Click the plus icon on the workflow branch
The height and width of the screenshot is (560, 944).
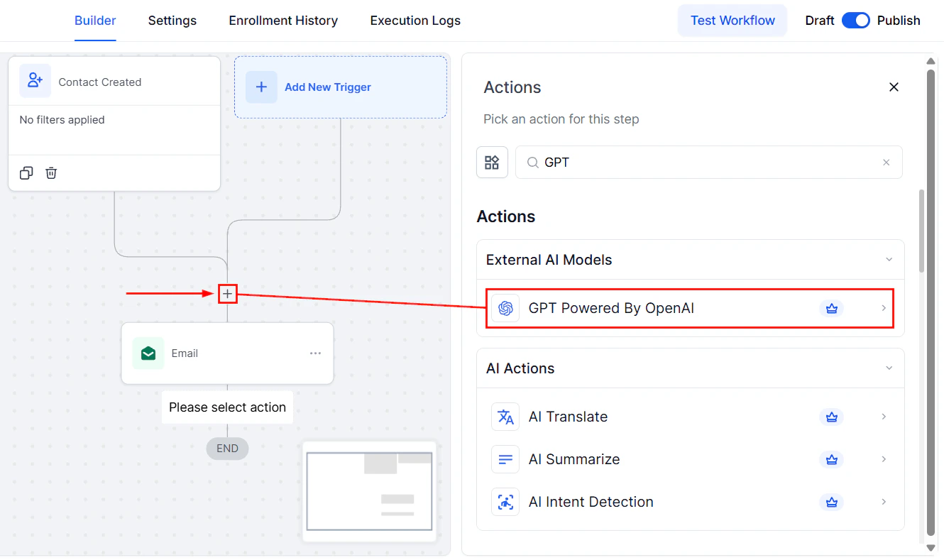click(x=227, y=293)
